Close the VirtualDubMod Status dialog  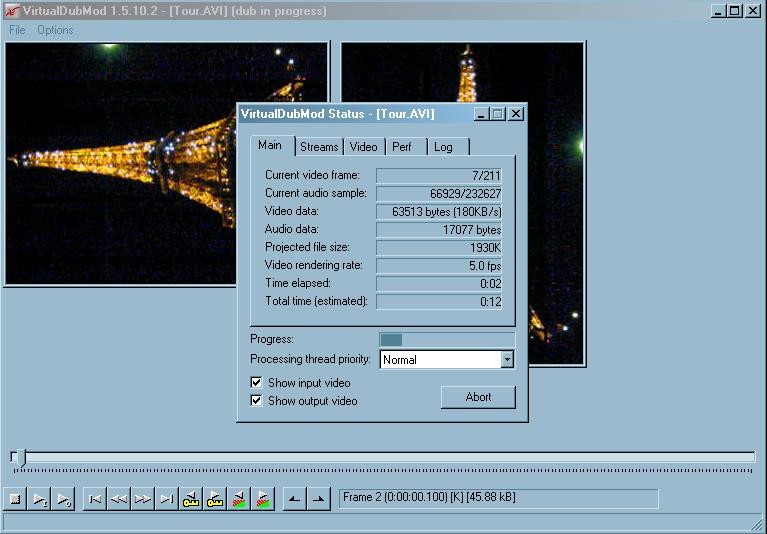516,114
